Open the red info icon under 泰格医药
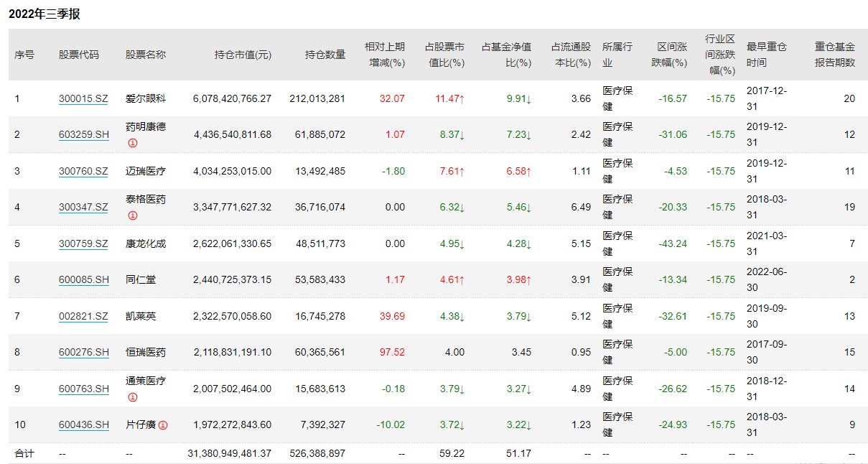The width and height of the screenshot is (868, 464). coord(133,215)
